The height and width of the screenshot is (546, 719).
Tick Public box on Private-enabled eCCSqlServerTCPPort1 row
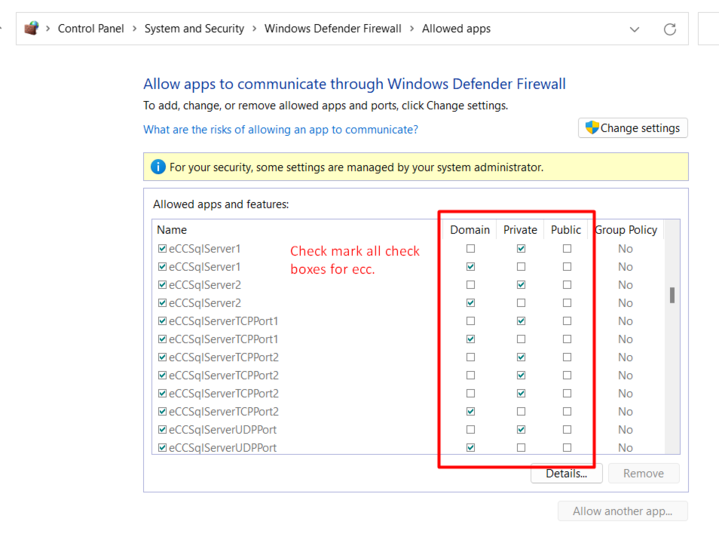point(567,321)
